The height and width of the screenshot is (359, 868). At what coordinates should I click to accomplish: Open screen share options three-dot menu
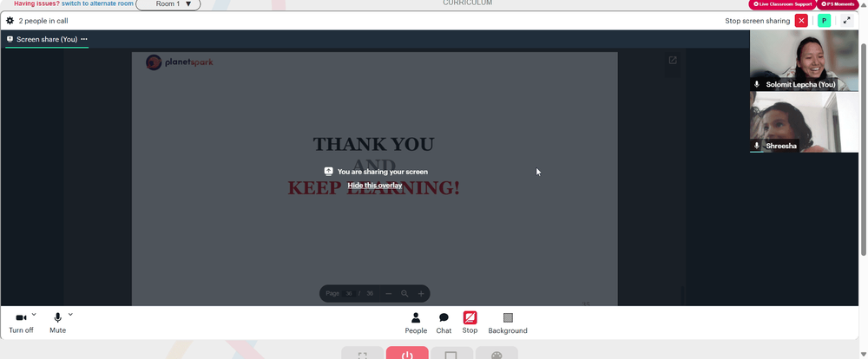point(84,39)
